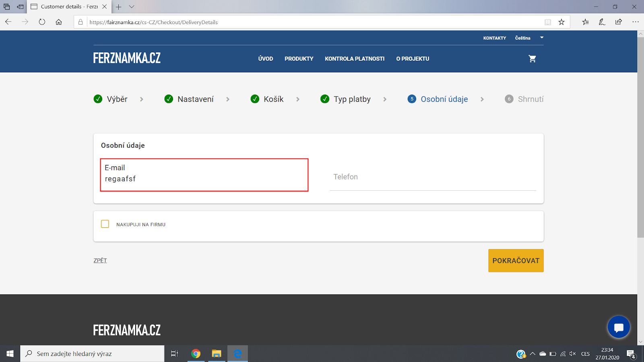The image size is (644, 362).
Task: Open the shopping cart icon
Action: (x=532, y=59)
